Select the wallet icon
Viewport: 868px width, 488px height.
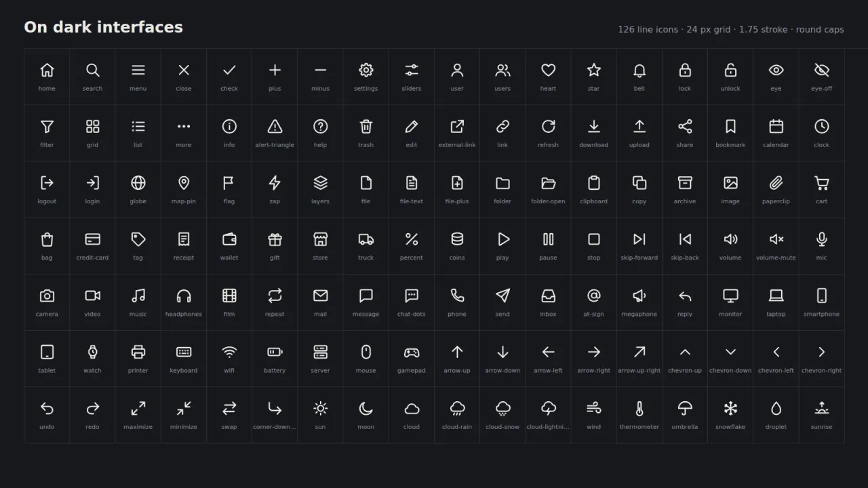[229, 239]
